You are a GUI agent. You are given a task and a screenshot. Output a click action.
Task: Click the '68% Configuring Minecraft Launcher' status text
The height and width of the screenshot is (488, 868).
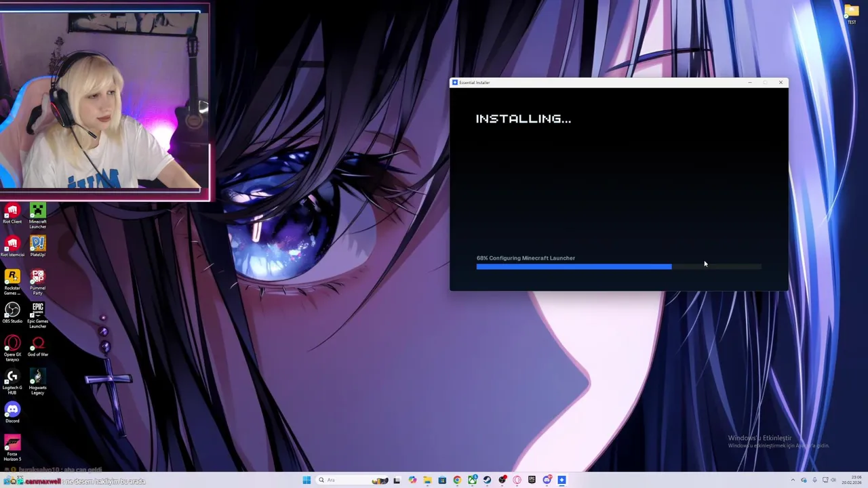(x=526, y=258)
